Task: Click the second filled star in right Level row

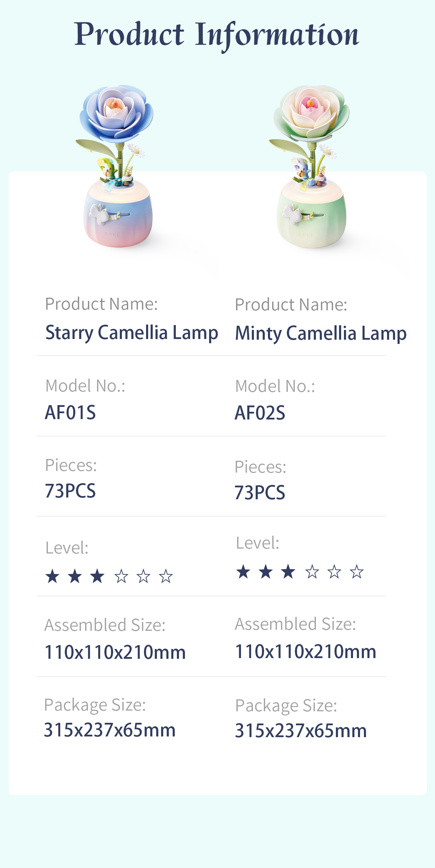Action: point(265,572)
